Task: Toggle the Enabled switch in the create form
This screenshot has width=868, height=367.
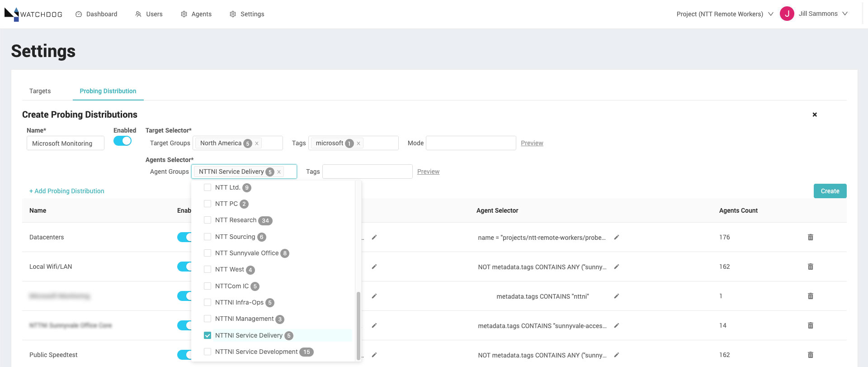Action: tap(123, 141)
